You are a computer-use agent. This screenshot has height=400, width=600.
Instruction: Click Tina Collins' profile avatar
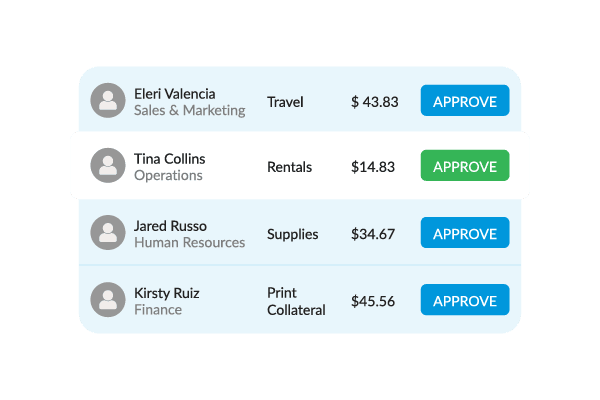[x=107, y=166]
